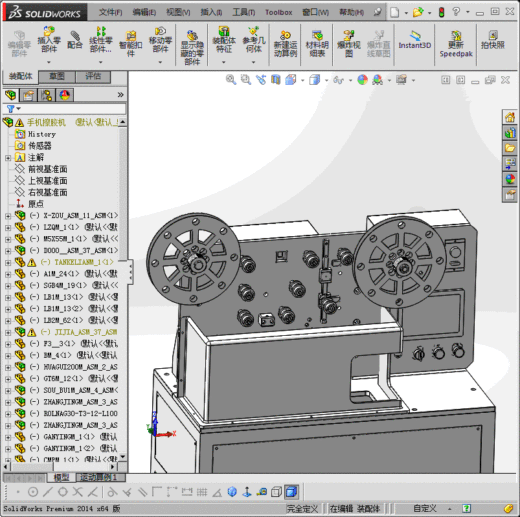This screenshot has height=517, width=520.
Task: Toggle shaded-with-edges display in bottom toolbar
Action: 292,492
